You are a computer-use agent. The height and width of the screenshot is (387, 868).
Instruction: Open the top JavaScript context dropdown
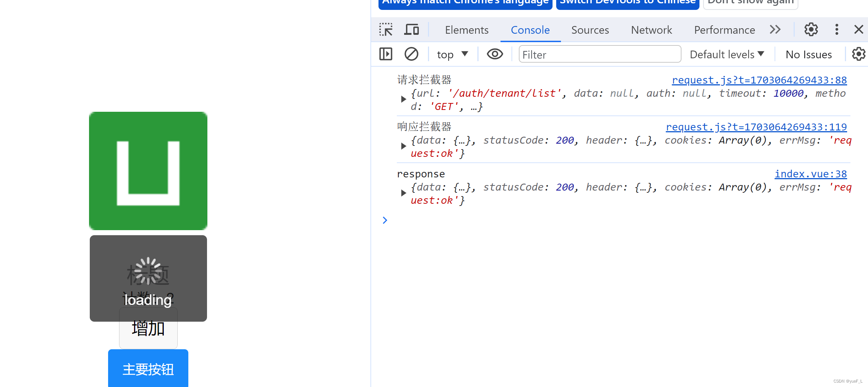453,55
